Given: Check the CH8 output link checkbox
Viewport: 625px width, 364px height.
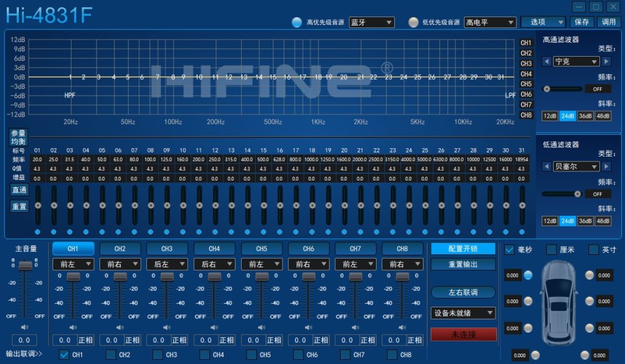Looking at the screenshot, I should (x=392, y=354).
